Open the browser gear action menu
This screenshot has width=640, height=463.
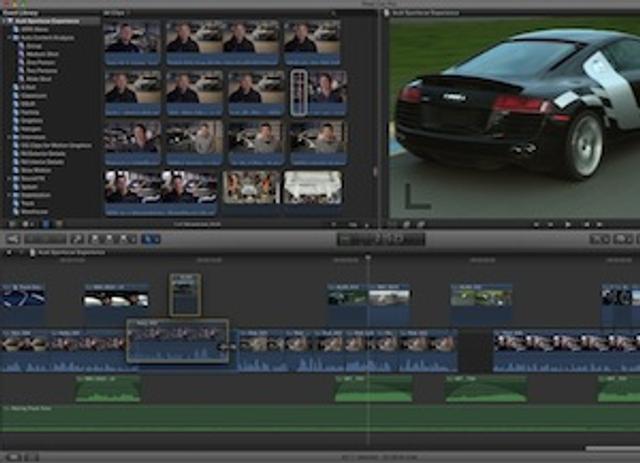(x=27, y=224)
